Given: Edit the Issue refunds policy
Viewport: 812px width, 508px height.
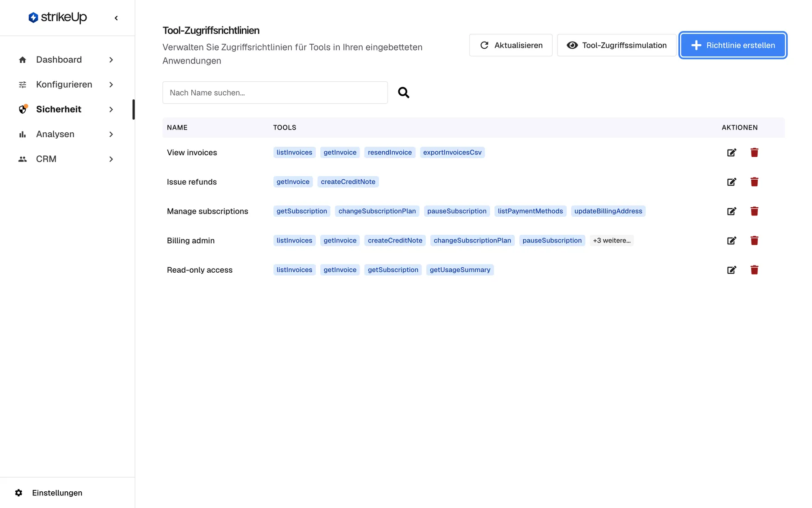Looking at the screenshot, I should 732,182.
